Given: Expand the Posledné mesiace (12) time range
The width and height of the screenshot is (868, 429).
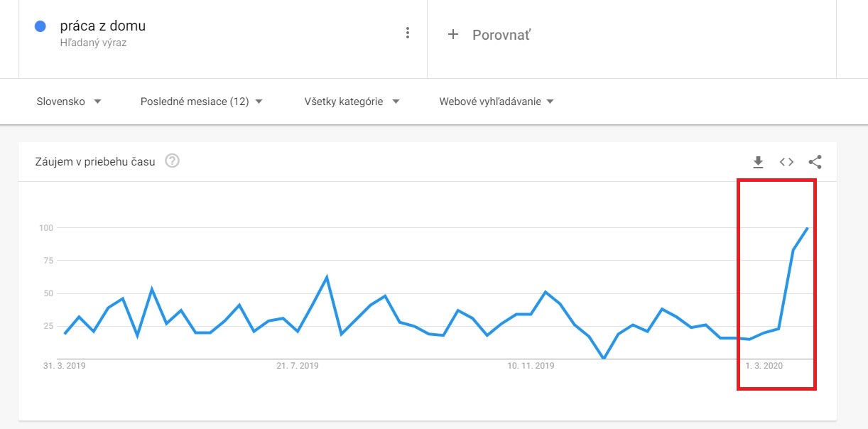Looking at the screenshot, I should click(x=202, y=102).
